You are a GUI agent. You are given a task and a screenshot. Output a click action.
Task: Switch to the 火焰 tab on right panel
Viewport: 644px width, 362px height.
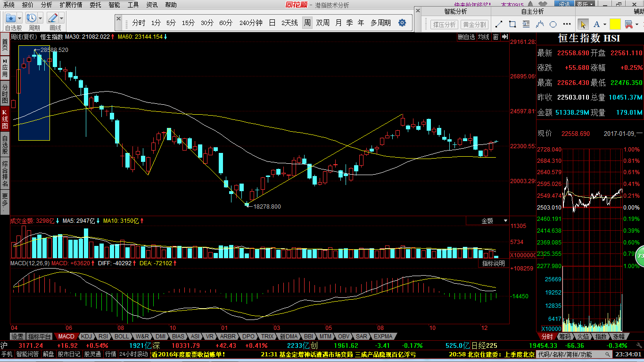[x=583, y=337]
